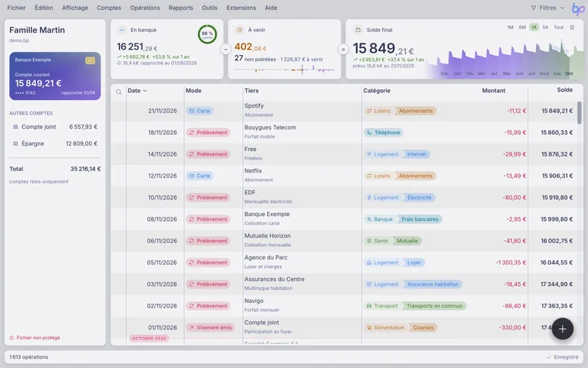Click the Transports en commun tag
Screen dimensions: 588x368
434,306
